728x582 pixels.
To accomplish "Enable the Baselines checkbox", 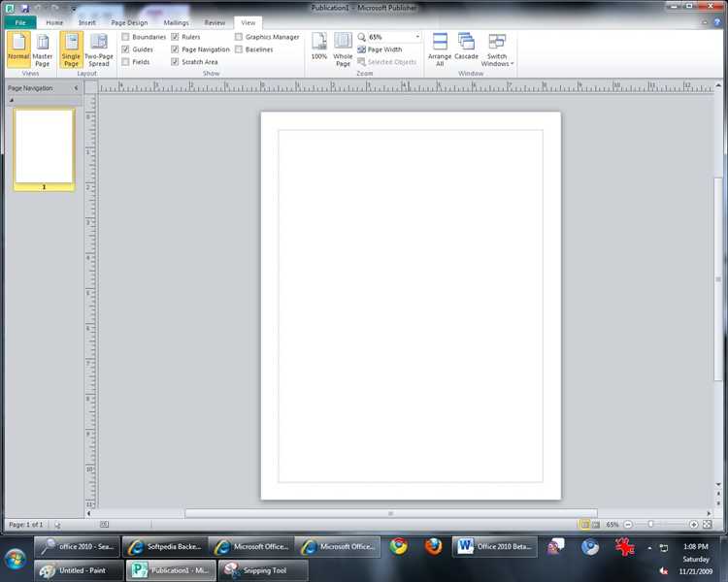I will click(239, 49).
